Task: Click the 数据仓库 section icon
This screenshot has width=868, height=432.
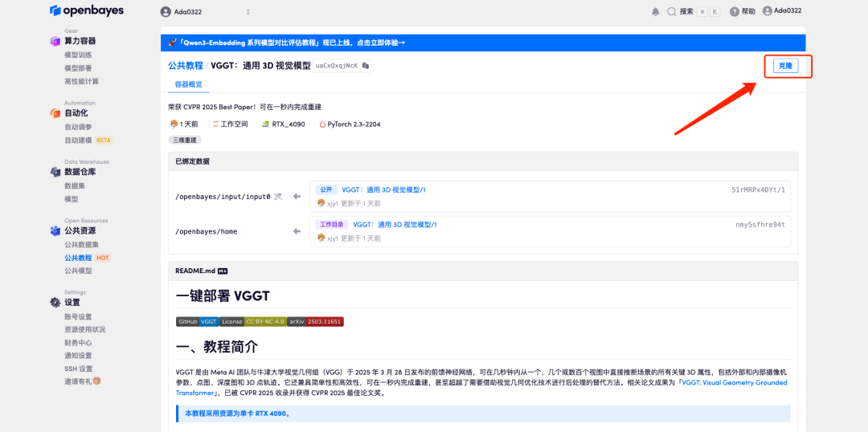Action: click(x=55, y=172)
